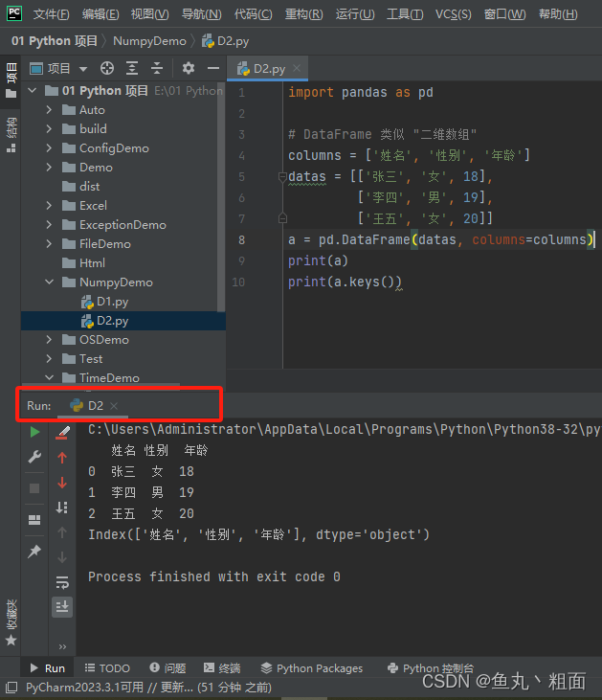602x700 pixels.
Task: Open the Run tool window button
Action: pyautogui.click(x=47, y=667)
